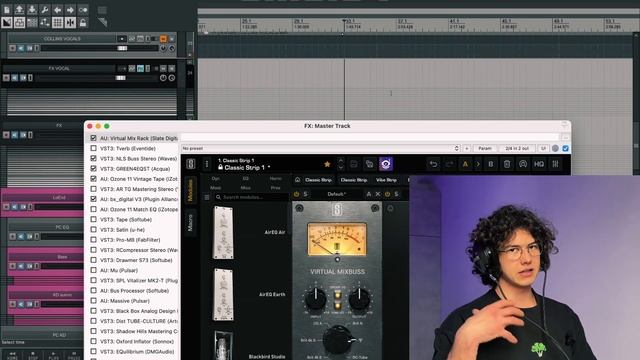Click the plus button next to preset box
Viewport: 640px width, 360px height.
coord(467,149)
